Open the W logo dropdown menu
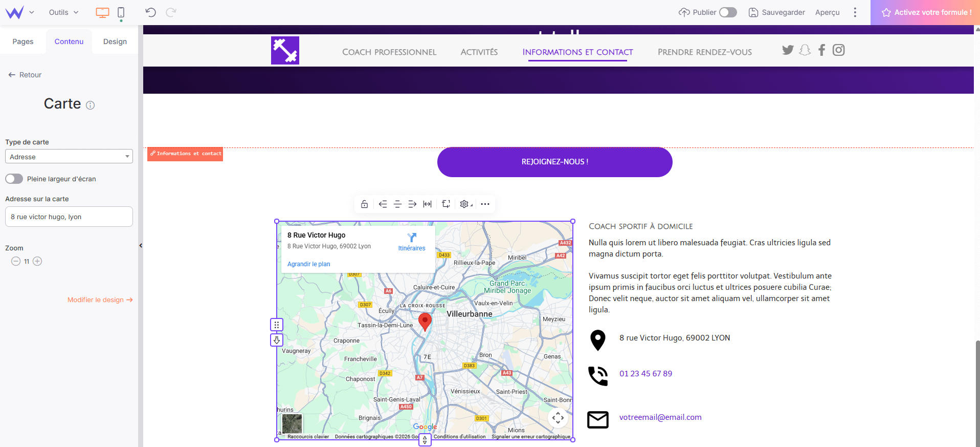 [19, 12]
